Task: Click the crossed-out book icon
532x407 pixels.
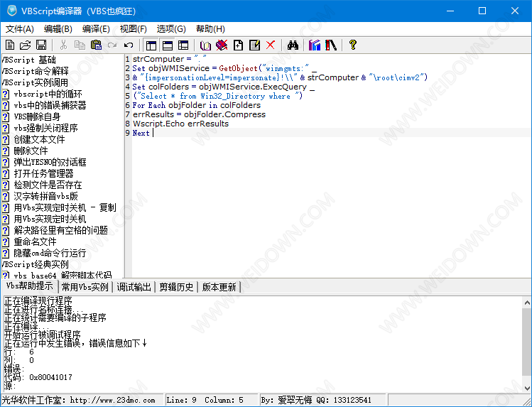Action: click(222, 45)
